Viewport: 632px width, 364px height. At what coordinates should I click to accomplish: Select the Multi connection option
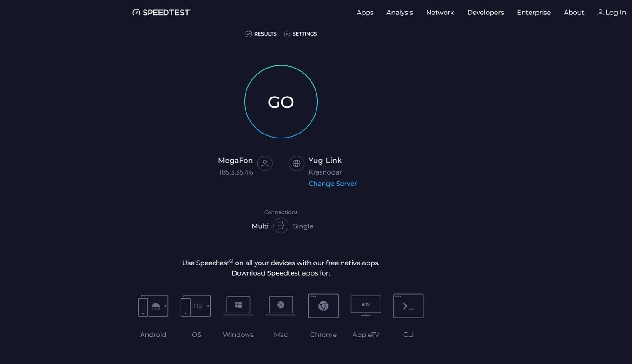pyautogui.click(x=260, y=226)
